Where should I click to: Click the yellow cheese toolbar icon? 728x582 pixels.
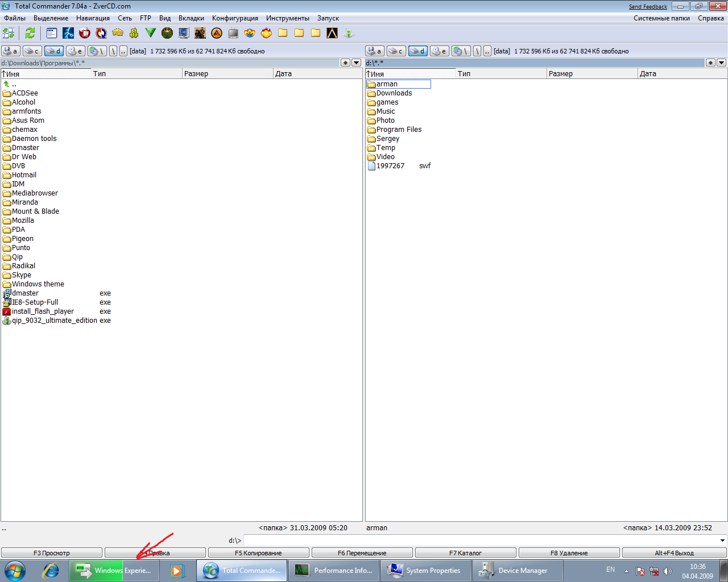(118, 33)
